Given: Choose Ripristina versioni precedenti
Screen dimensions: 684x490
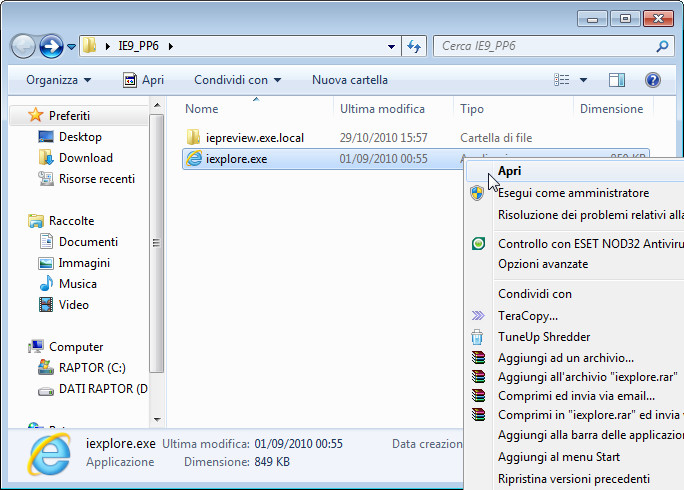Looking at the screenshot, I should click(x=575, y=479).
